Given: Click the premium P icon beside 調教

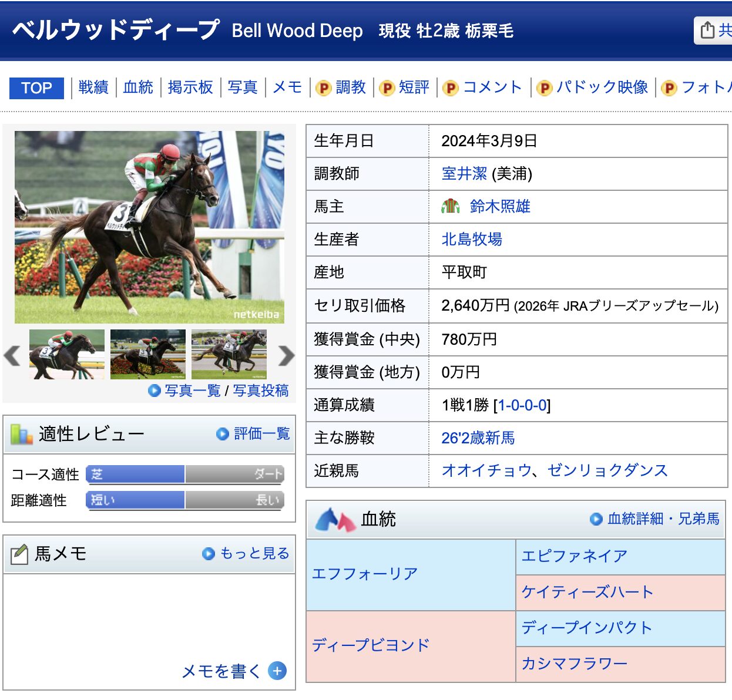Looking at the screenshot, I should coord(324,88).
